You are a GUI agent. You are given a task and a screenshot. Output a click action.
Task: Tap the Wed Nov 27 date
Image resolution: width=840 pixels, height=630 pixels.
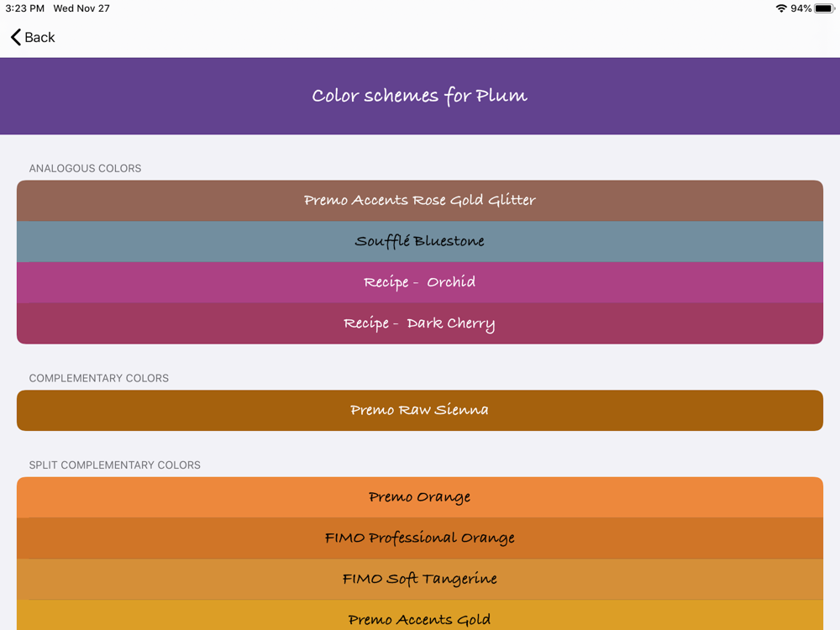tap(81, 8)
